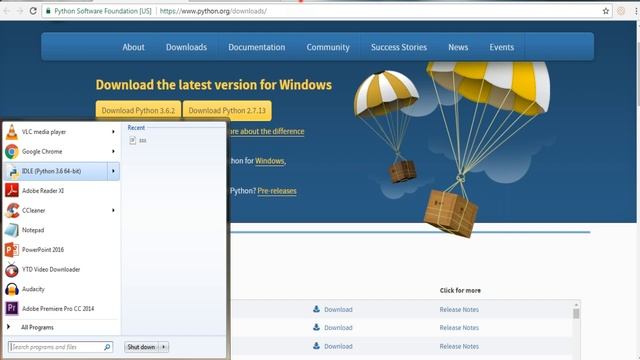
Task: Follow the Pre-releases link
Action: pos(277,191)
